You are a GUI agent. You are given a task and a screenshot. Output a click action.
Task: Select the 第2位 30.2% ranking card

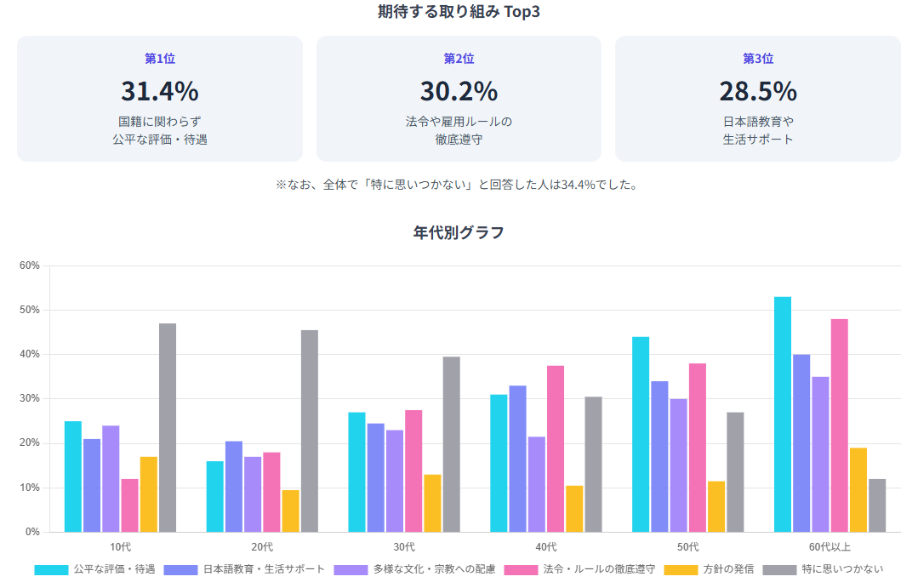coord(459,99)
